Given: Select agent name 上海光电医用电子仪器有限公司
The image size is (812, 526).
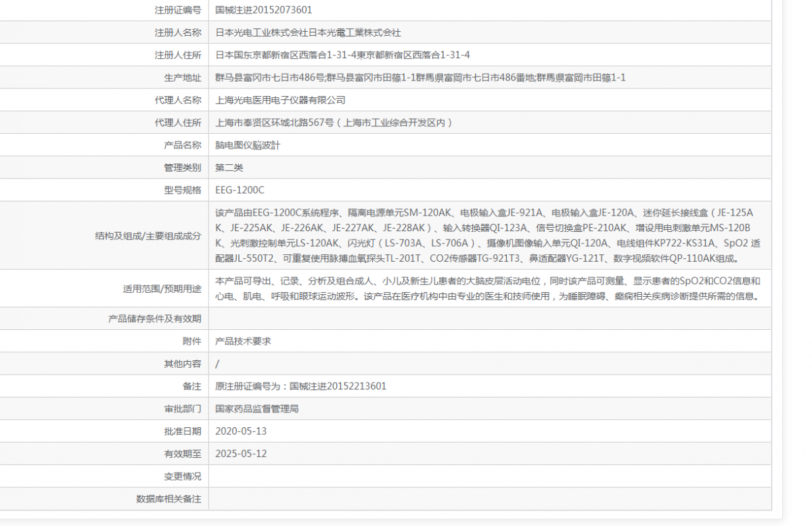Looking at the screenshot, I should (280, 100).
